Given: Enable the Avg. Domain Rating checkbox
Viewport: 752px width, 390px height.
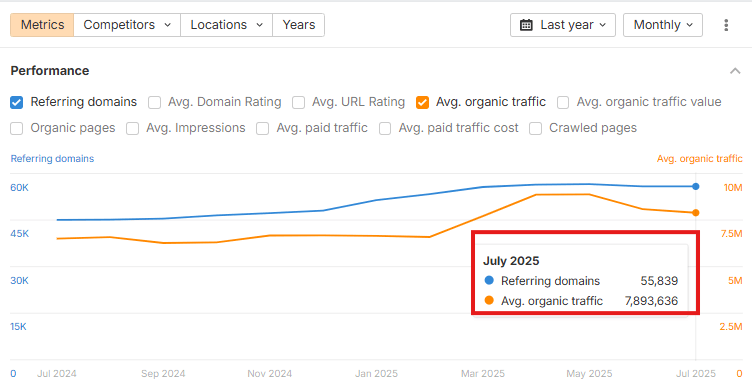Looking at the screenshot, I should [154, 102].
